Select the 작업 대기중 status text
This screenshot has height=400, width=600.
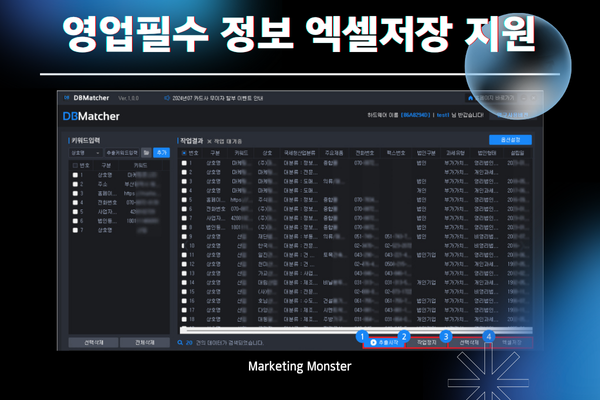pos(228,141)
